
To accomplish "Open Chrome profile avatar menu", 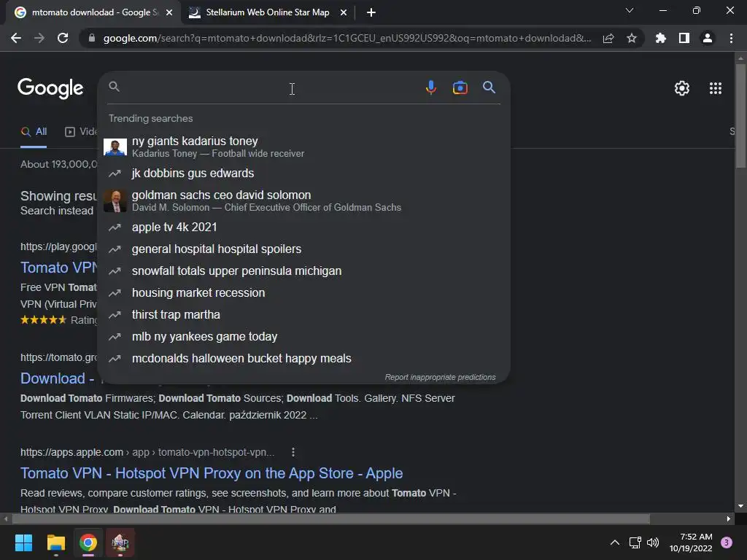I will click(707, 38).
